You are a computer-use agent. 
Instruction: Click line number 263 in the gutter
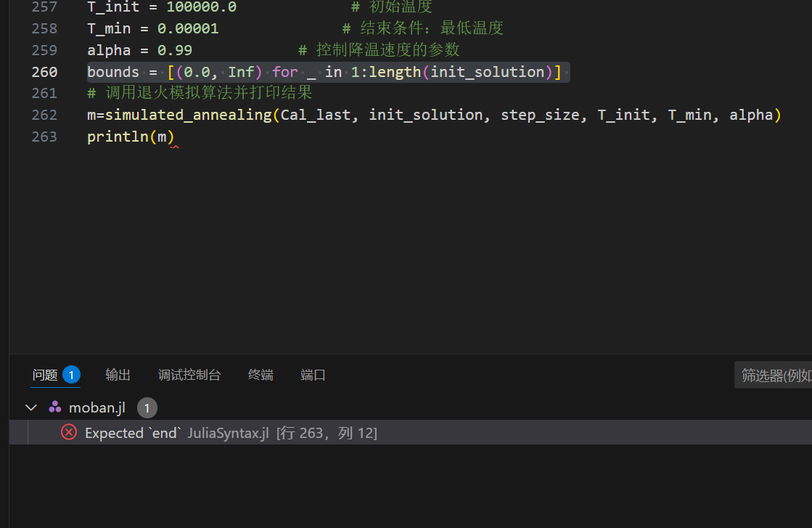(44, 137)
